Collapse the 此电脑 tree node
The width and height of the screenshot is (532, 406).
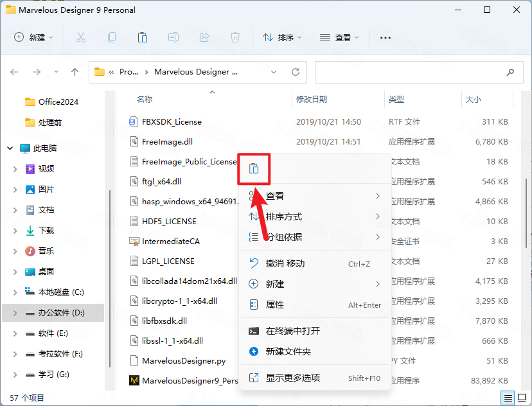coord(10,148)
